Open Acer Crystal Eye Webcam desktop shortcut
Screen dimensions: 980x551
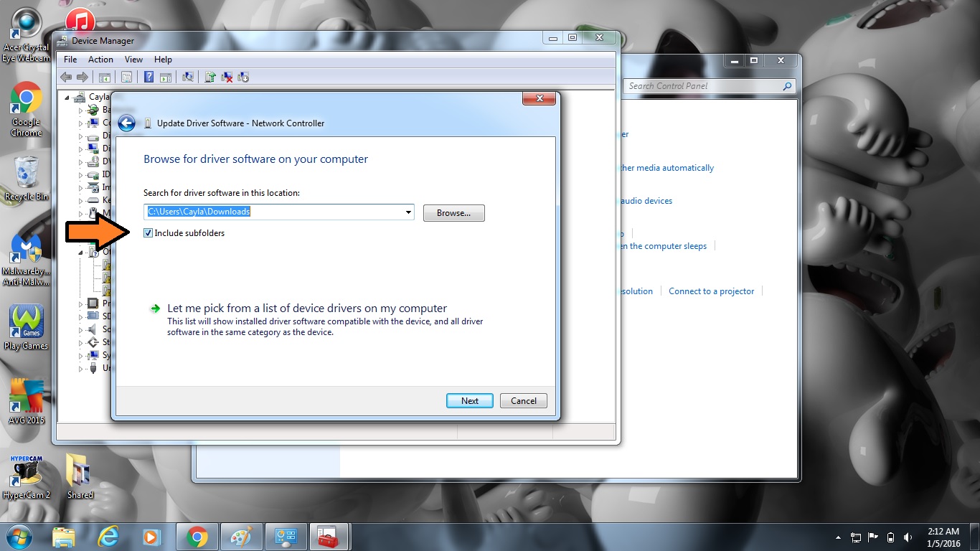pos(27,34)
